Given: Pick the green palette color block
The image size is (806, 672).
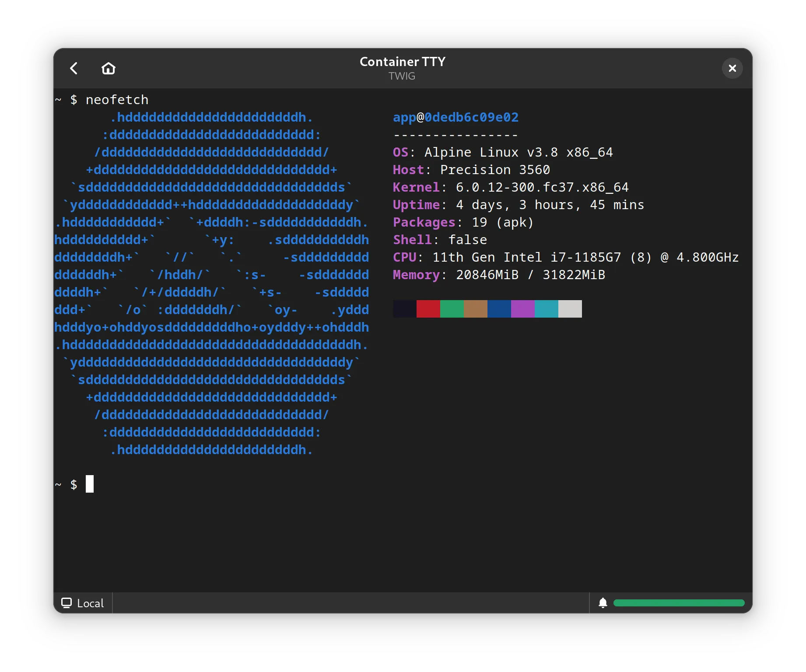Looking at the screenshot, I should 452,309.
